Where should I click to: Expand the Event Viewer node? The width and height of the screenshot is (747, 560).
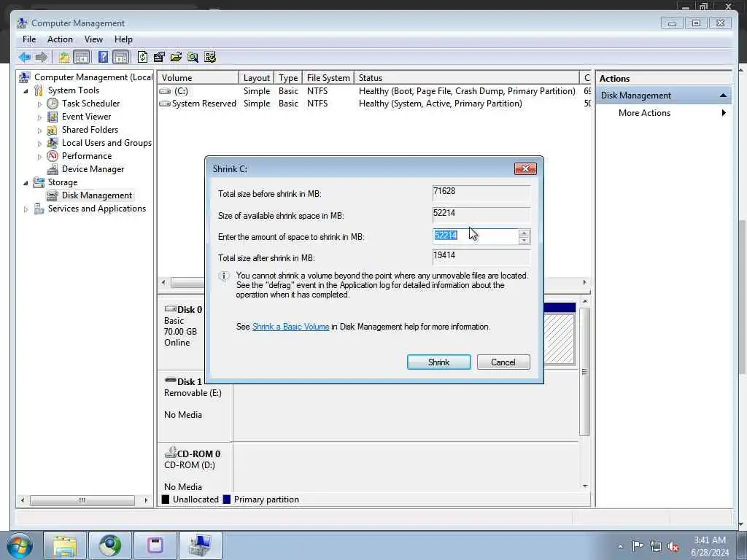click(x=39, y=117)
